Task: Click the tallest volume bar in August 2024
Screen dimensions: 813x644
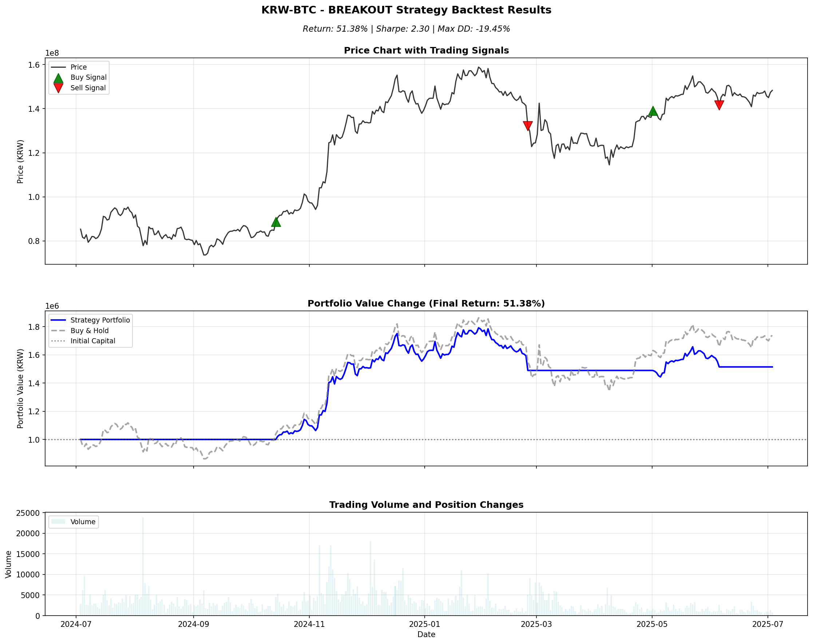Action: pos(143,566)
